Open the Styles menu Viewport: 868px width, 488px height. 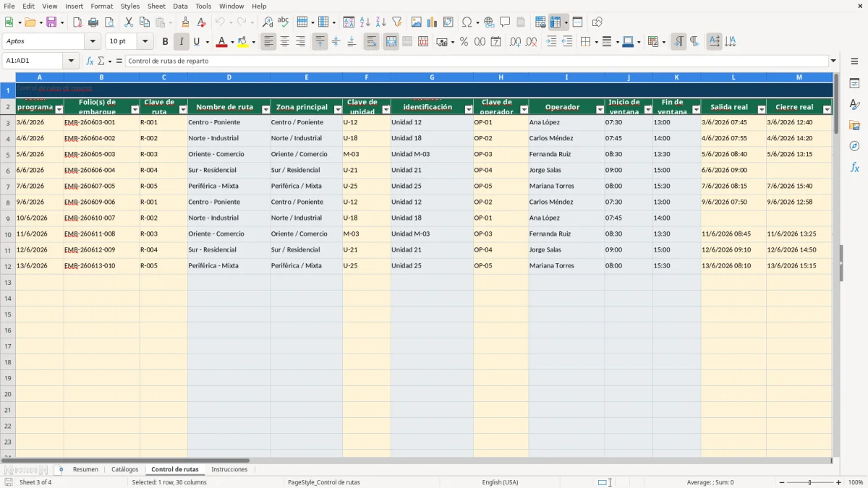click(x=130, y=6)
